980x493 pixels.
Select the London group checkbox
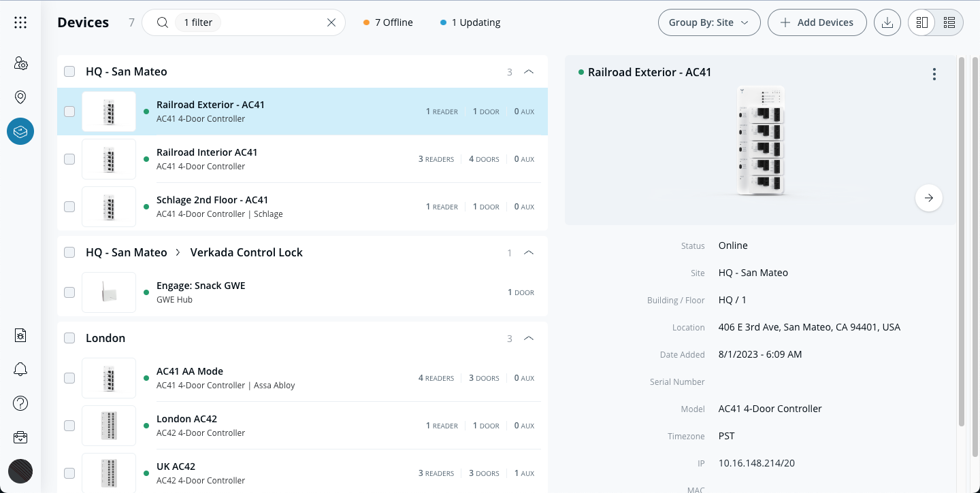pos(69,338)
